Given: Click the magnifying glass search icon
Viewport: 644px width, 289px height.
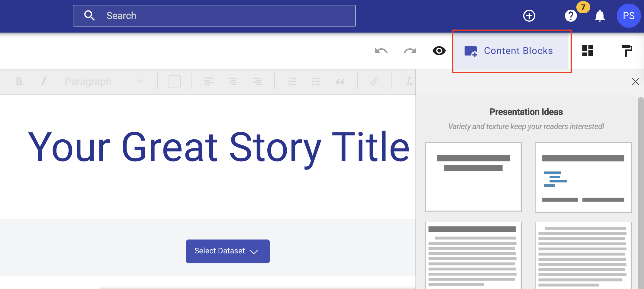Looking at the screenshot, I should [89, 16].
